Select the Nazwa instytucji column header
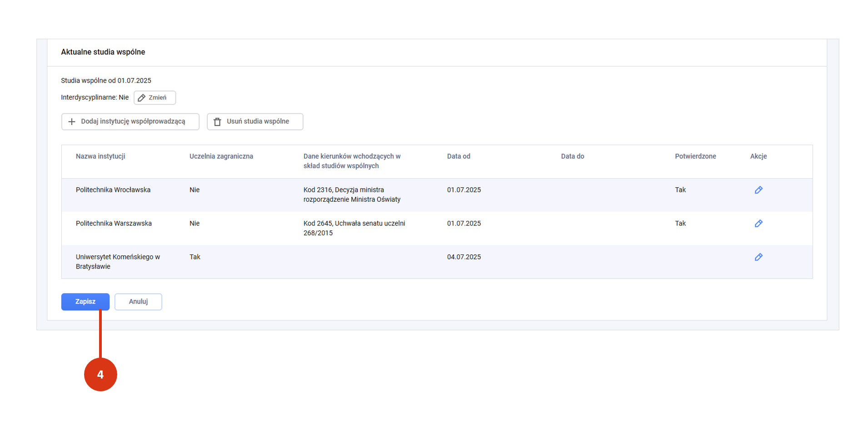Screen dimensions: 868x429 (x=100, y=156)
